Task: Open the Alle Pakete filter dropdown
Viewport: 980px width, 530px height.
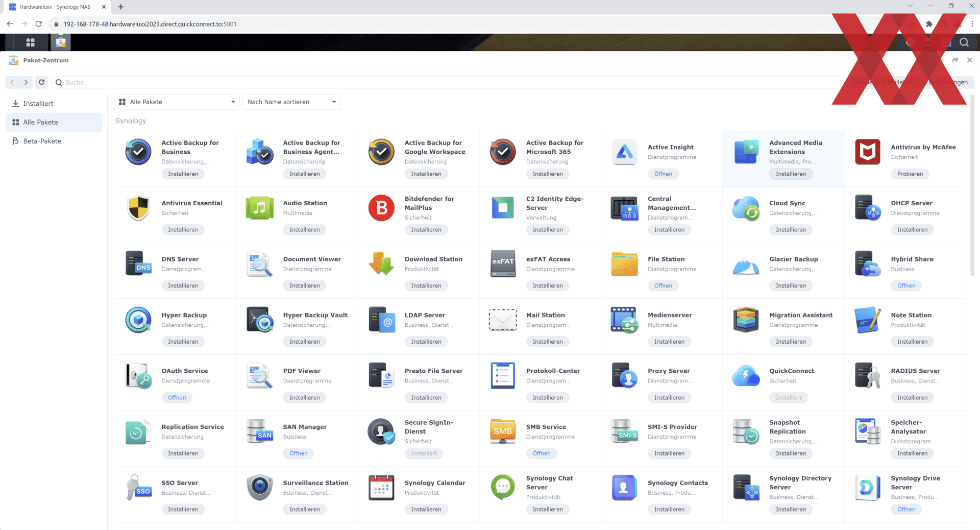Action: (x=177, y=102)
